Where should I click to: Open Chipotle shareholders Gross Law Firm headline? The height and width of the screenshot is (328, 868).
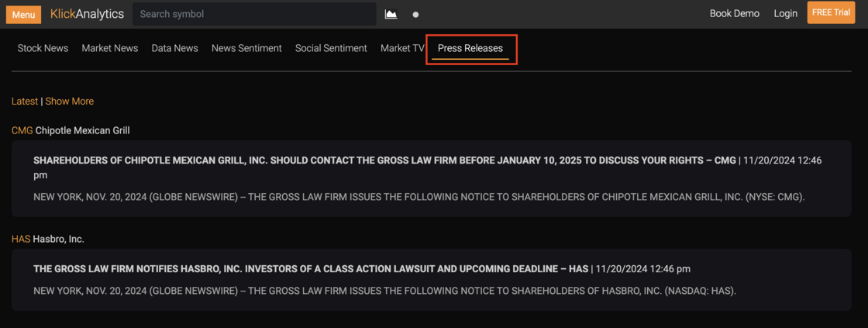click(x=384, y=161)
